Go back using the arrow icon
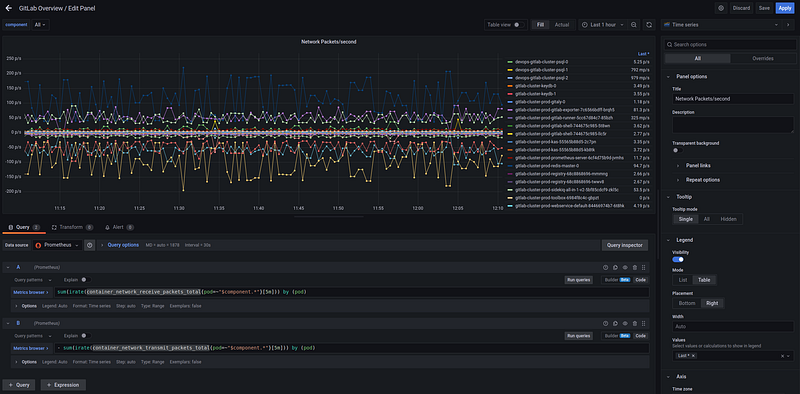Screen dimensions: 800x394 coord(8,8)
